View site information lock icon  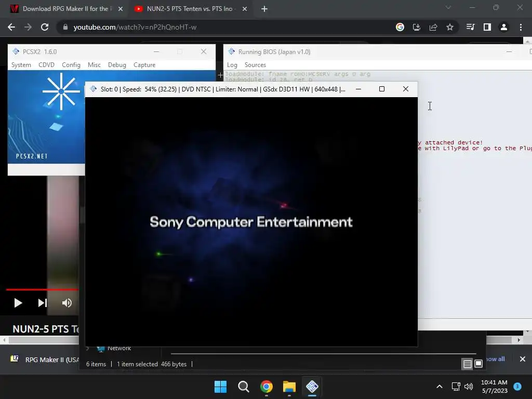point(65,27)
